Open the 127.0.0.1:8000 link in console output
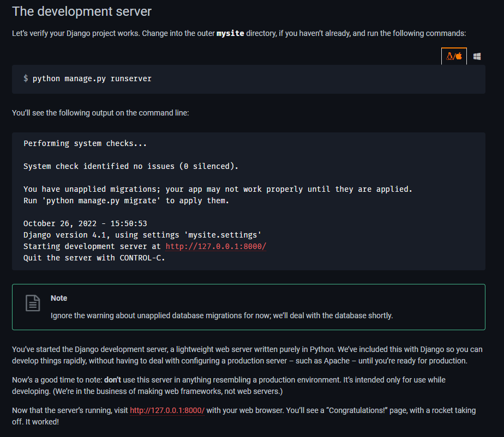The image size is (504, 437). (x=215, y=246)
